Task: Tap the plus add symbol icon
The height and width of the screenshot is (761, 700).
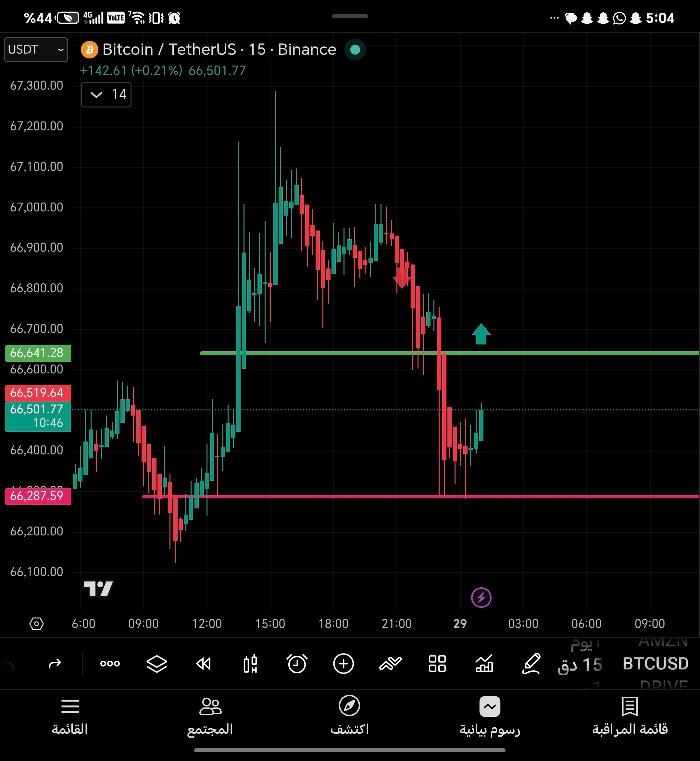Action: coord(343,664)
